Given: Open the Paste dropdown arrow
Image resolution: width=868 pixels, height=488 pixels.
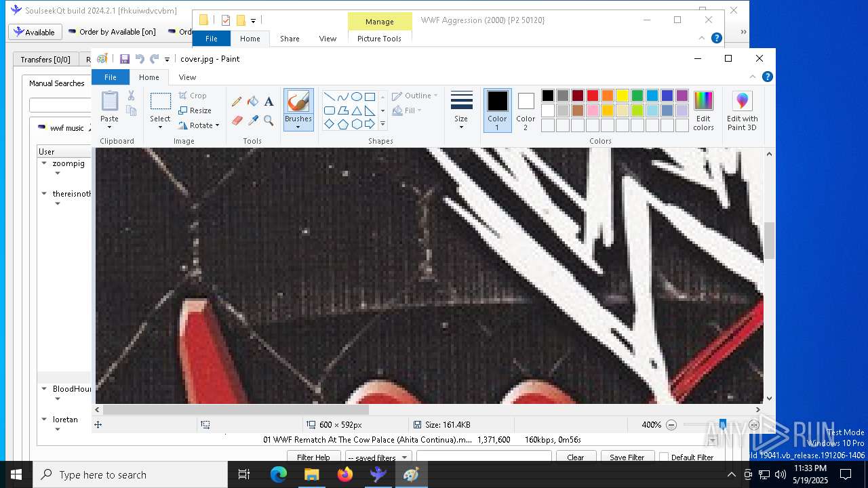Looking at the screenshot, I should 110,127.
